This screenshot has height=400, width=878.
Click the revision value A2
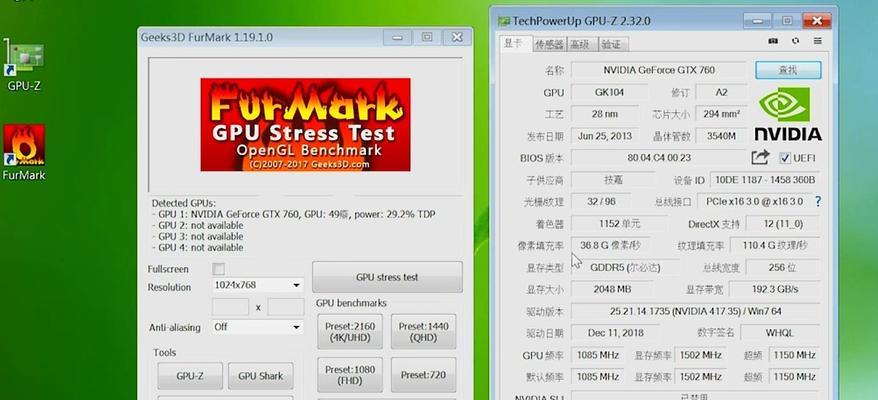click(x=721, y=92)
